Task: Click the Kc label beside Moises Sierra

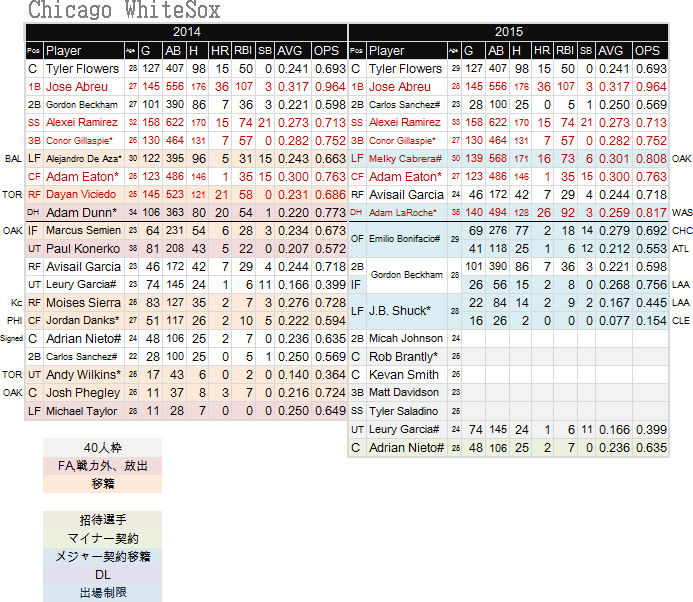Action: tap(16, 303)
